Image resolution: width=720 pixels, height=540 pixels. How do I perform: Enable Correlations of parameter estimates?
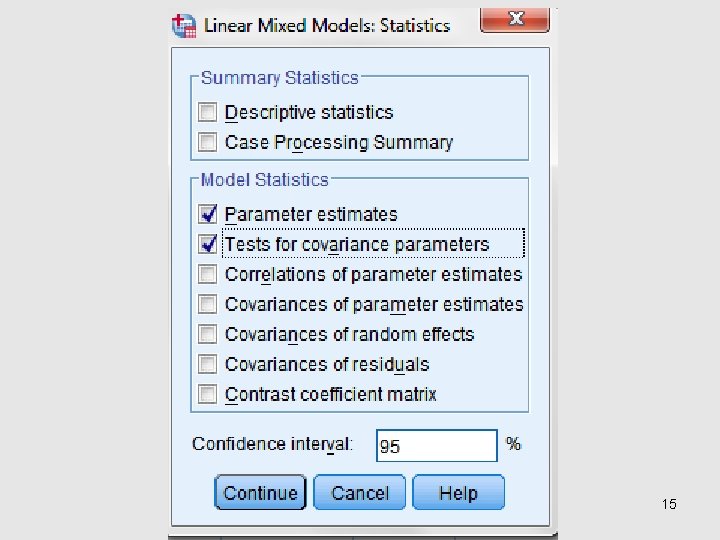click(x=208, y=274)
